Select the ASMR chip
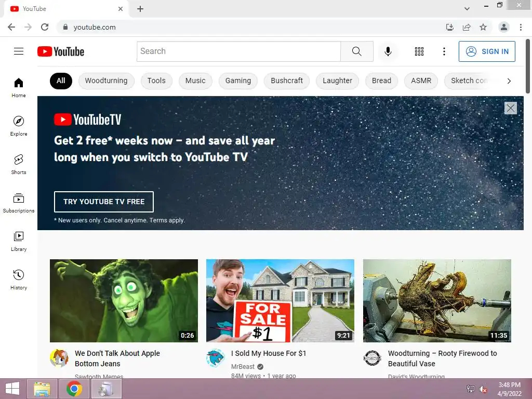 pyautogui.click(x=421, y=81)
